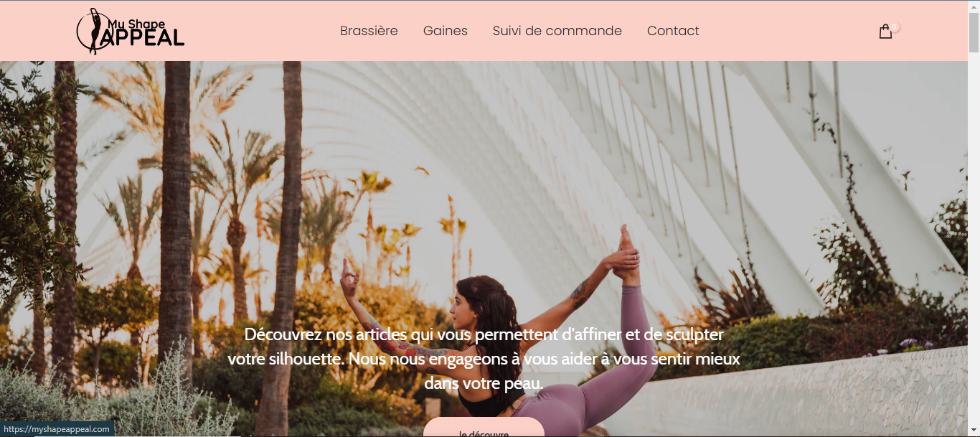Click the vertical scrollbar thumb
Image resolution: width=980 pixels, height=437 pixels.
(x=974, y=32)
